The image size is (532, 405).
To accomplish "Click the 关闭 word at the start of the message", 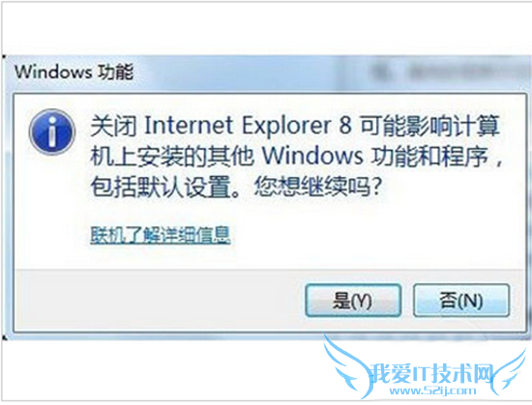I will click(x=114, y=125).
